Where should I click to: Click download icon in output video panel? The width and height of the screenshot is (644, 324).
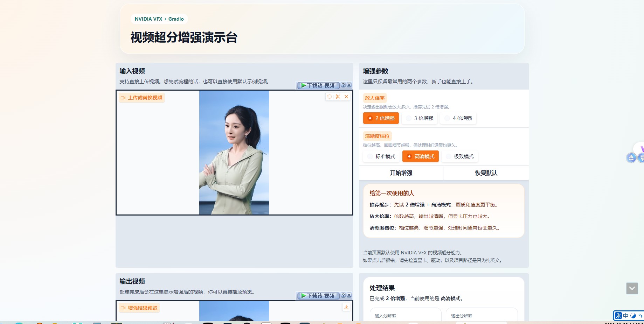click(346, 307)
